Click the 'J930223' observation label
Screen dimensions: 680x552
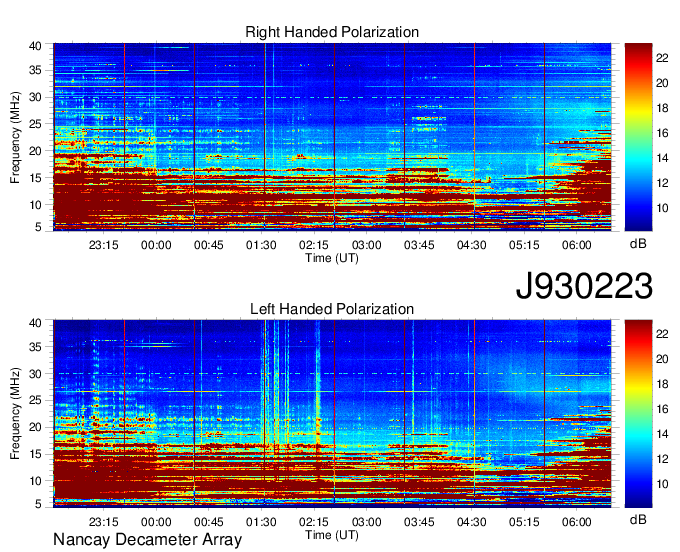pyautogui.click(x=584, y=286)
